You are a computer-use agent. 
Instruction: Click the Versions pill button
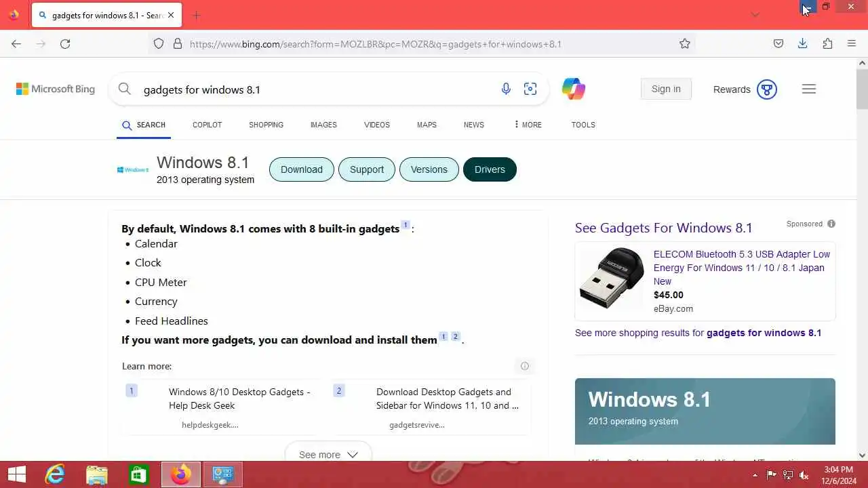(x=429, y=169)
